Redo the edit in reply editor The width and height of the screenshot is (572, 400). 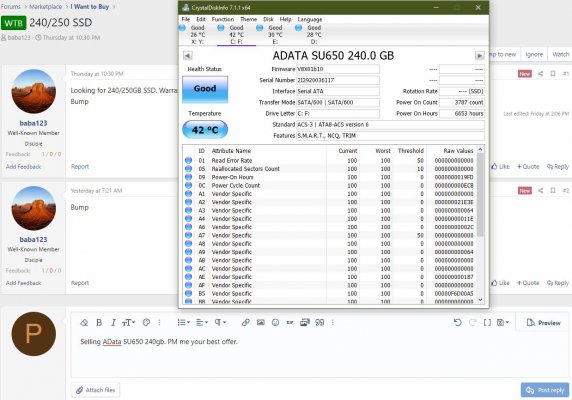pos(472,322)
